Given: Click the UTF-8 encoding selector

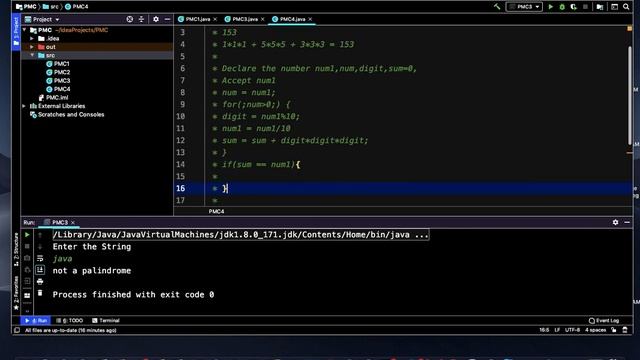Looking at the screenshot, I should tap(572, 330).
